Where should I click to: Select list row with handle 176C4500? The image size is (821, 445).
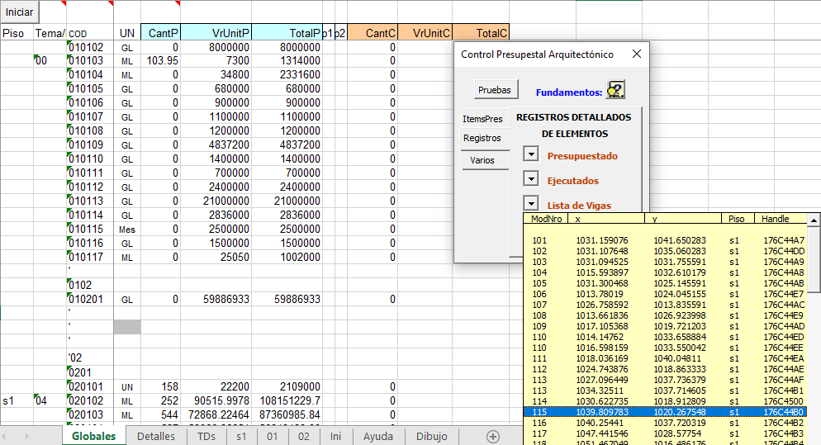point(664,401)
